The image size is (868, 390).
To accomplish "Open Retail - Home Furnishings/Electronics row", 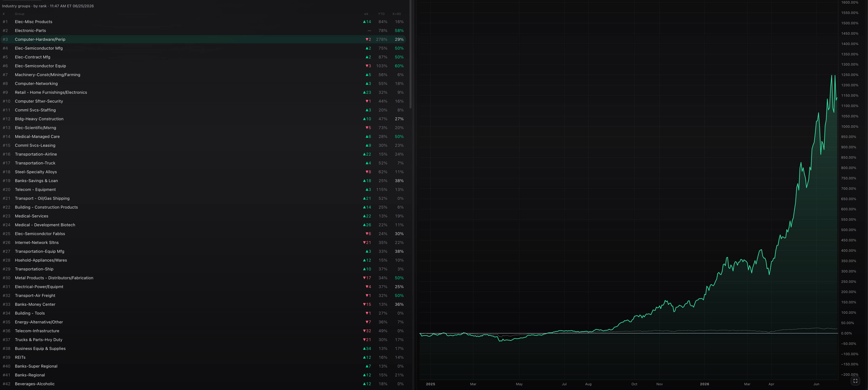I will pyautogui.click(x=203, y=92).
